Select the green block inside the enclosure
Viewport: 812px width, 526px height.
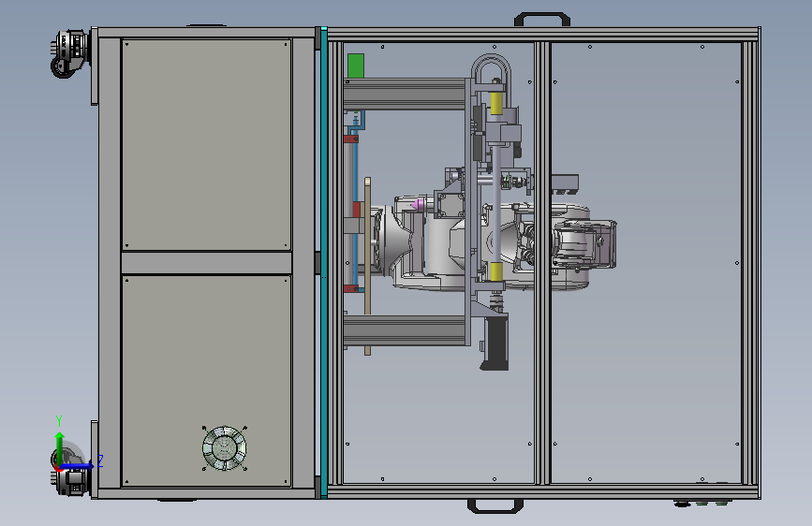(x=356, y=66)
